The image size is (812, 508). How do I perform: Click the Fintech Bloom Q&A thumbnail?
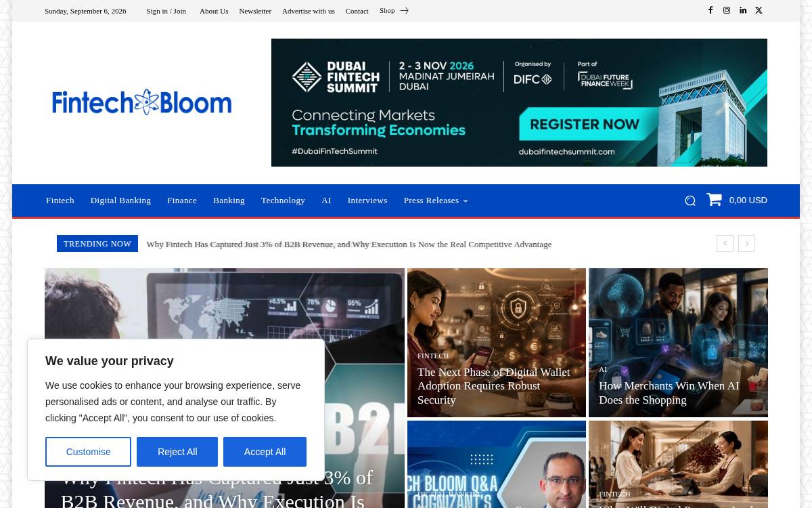point(497,465)
